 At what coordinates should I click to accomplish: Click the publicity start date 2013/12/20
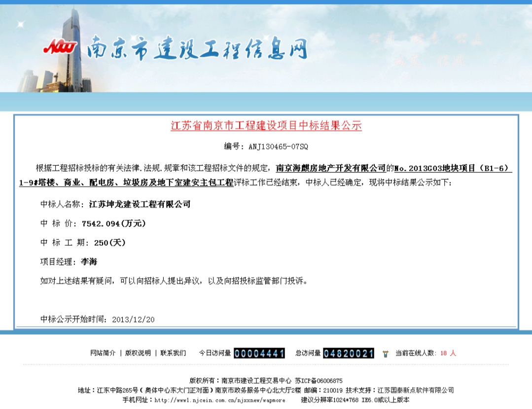click(x=133, y=319)
